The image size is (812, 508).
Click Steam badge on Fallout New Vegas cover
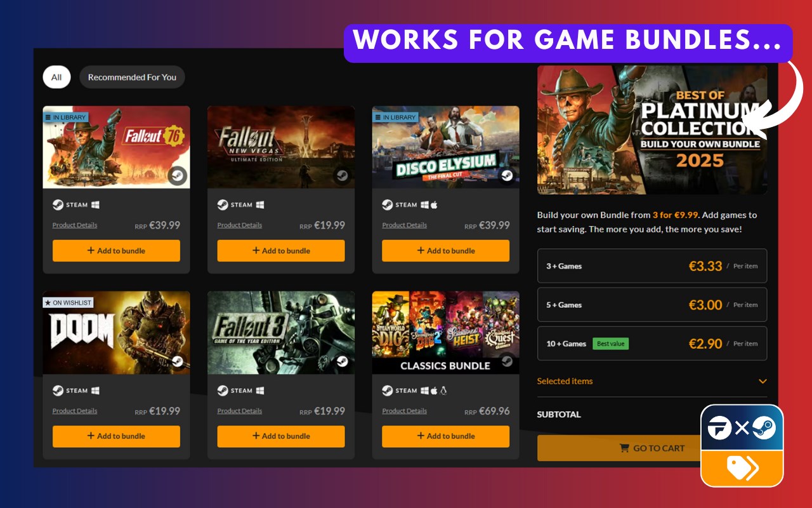(x=343, y=176)
